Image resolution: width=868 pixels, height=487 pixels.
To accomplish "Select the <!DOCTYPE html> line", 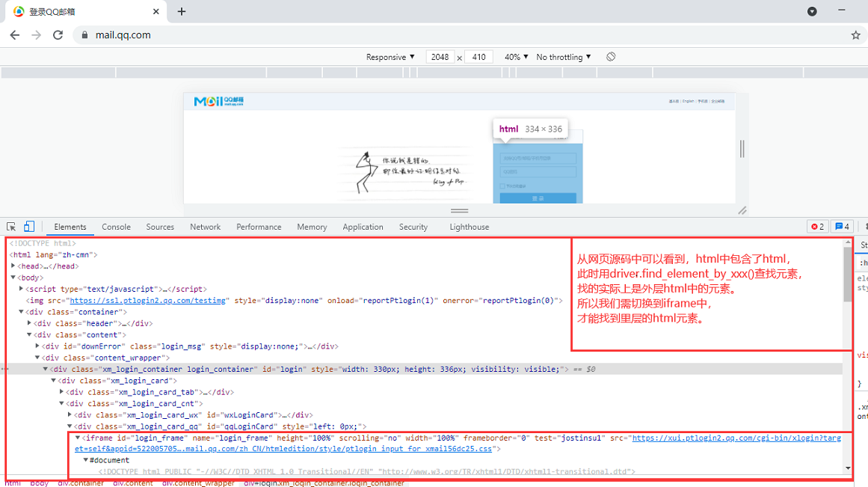I will click(x=43, y=243).
